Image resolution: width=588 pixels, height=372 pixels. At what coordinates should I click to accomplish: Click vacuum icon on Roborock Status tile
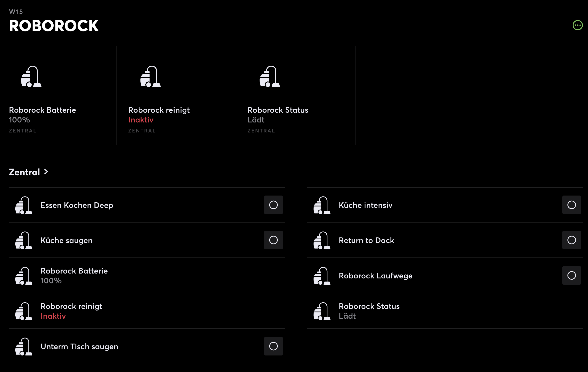pyautogui.click(x=270, y=77)
